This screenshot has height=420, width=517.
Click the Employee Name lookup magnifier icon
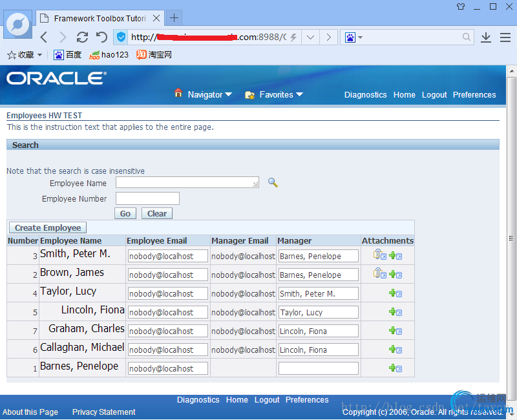pyautogui.click(x=273, y=182)
